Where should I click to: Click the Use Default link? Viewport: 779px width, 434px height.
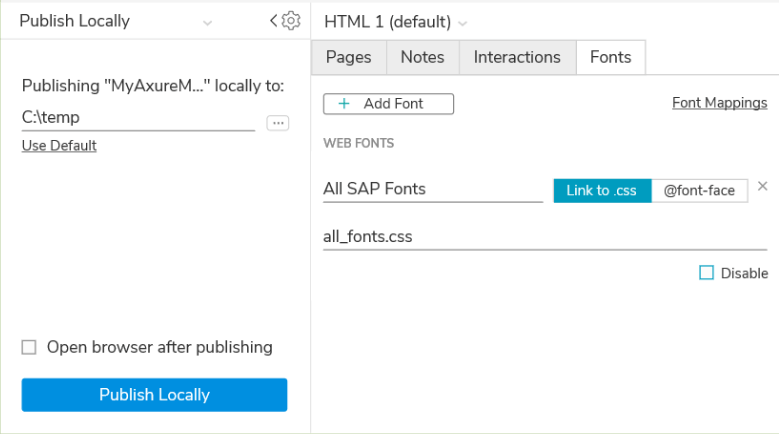59,145
